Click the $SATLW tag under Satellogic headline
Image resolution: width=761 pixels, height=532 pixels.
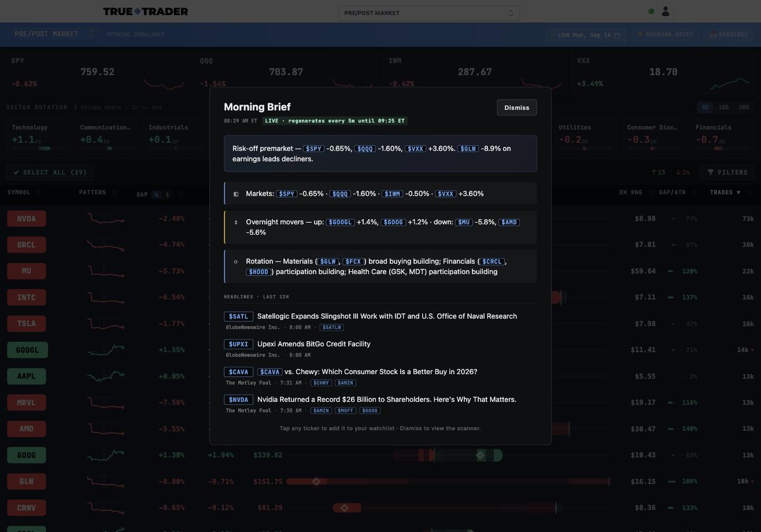click(332, 327)
